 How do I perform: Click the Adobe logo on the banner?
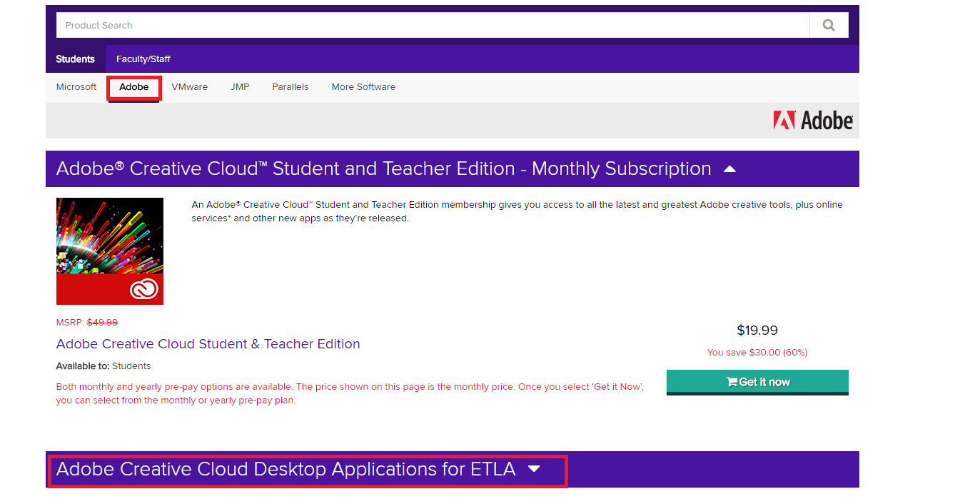812,121
